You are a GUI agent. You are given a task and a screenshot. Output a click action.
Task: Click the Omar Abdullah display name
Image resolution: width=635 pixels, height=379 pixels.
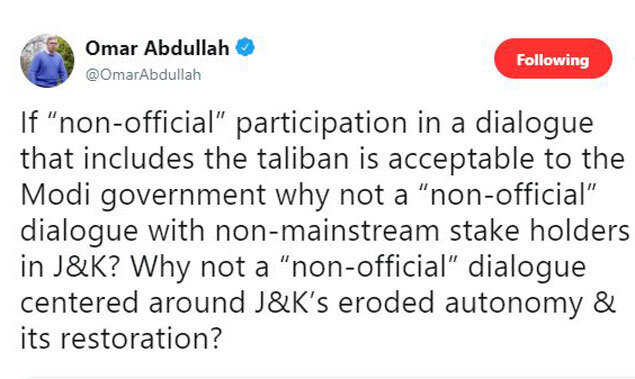pyautogui.click(x=158, y=48)
